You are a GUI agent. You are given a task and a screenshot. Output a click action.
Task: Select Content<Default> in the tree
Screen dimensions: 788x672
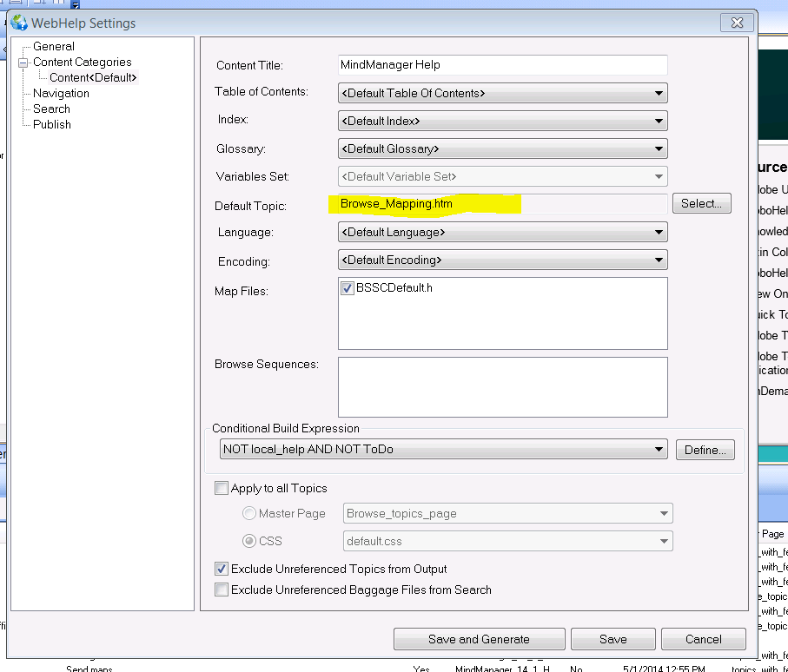coord(93,77)
